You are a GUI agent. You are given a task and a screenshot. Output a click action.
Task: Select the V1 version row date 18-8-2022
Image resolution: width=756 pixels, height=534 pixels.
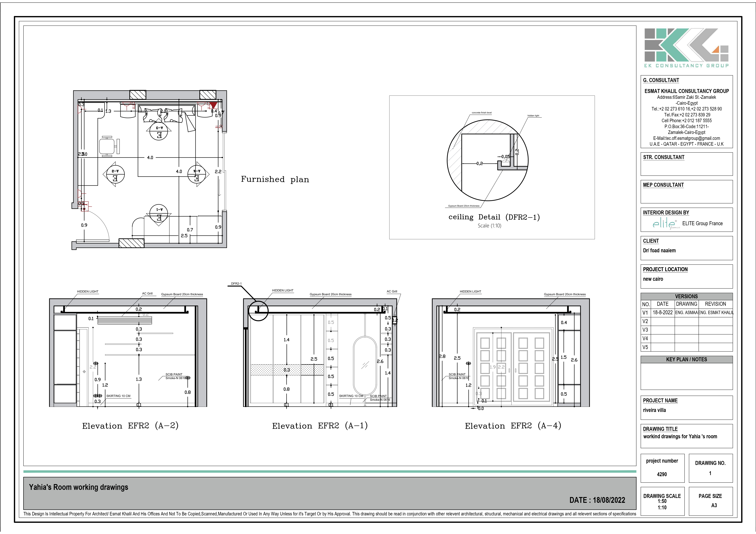click(x=662, y=313)
